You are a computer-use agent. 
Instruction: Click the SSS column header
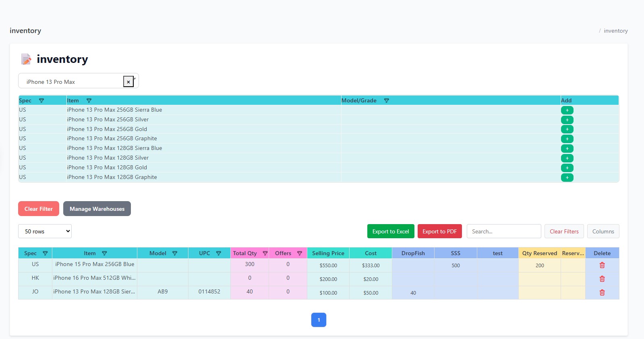tap(456, 253)
